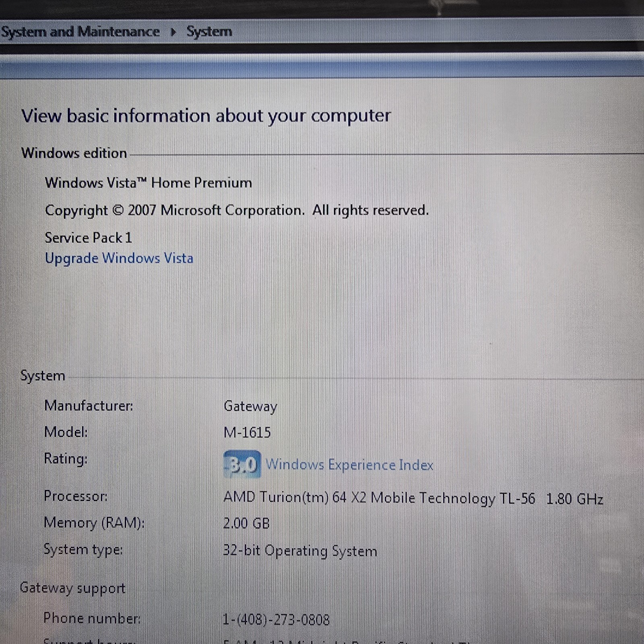
Task: Select the Model label
Action: (66, 432)
